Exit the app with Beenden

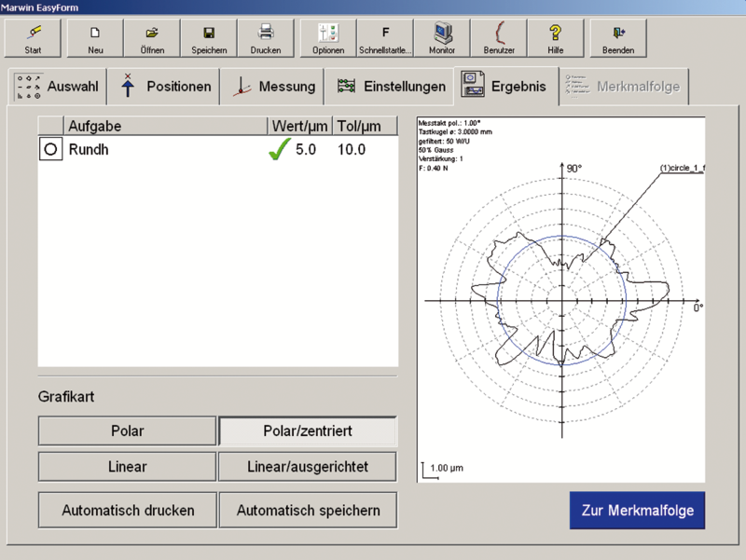618,37
